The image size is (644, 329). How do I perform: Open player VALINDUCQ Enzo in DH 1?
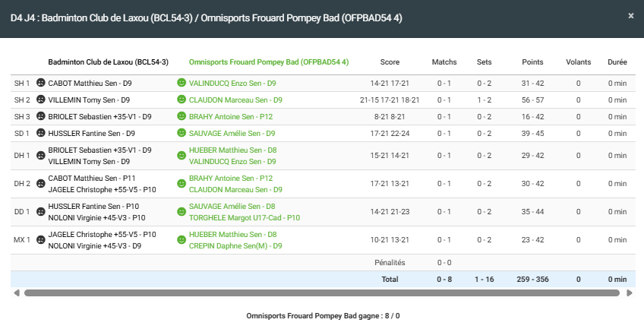[232, 162]
